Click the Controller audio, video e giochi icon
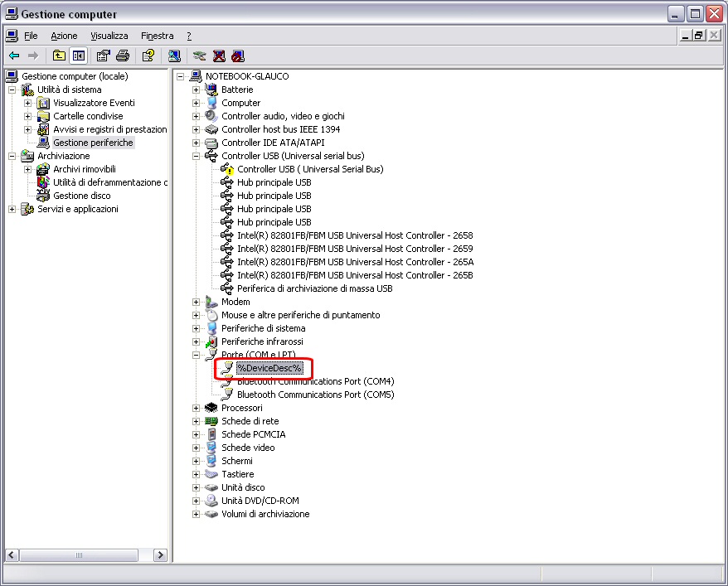 [211, 116]
